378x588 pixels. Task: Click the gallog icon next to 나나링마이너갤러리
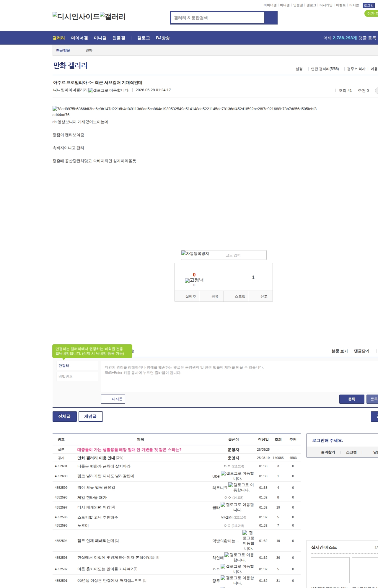pos(109,90)
